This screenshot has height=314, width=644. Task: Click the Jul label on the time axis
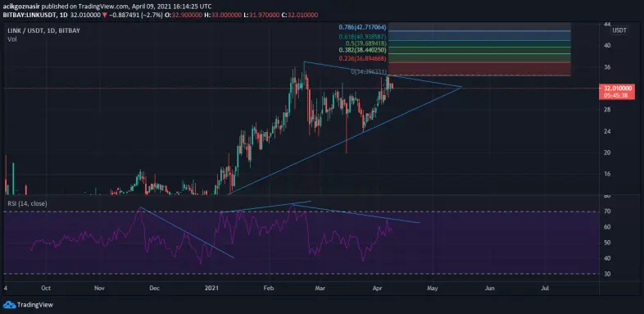tap(545, 289)
